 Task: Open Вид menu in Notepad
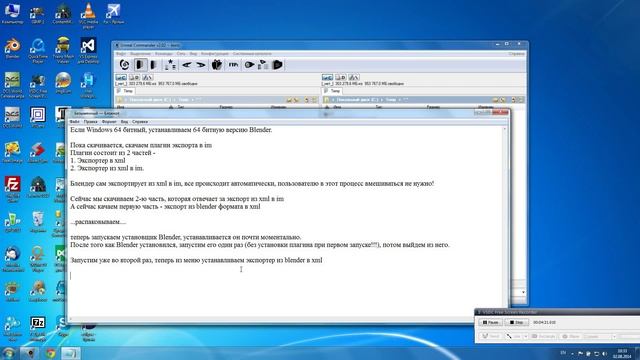pos(124,122)
